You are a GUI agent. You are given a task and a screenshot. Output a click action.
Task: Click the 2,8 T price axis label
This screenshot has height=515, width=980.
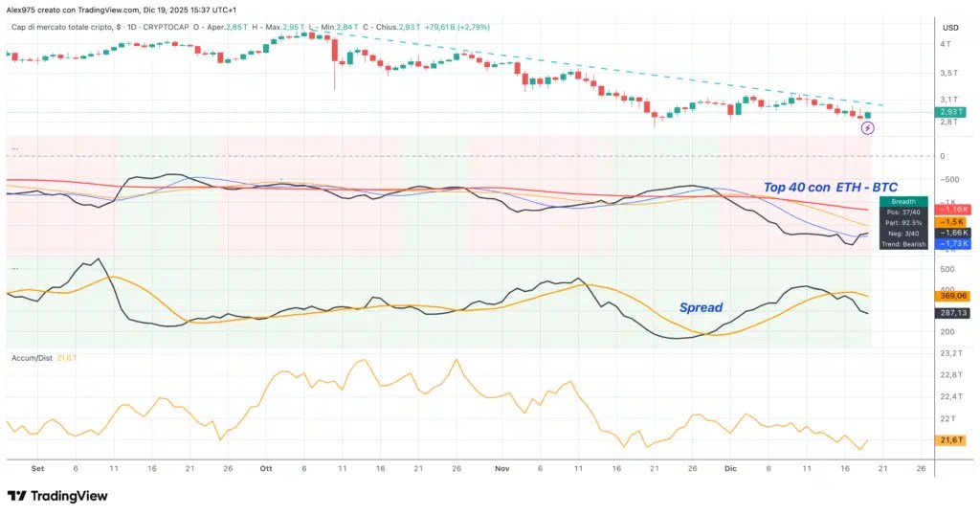click(948, 122)
